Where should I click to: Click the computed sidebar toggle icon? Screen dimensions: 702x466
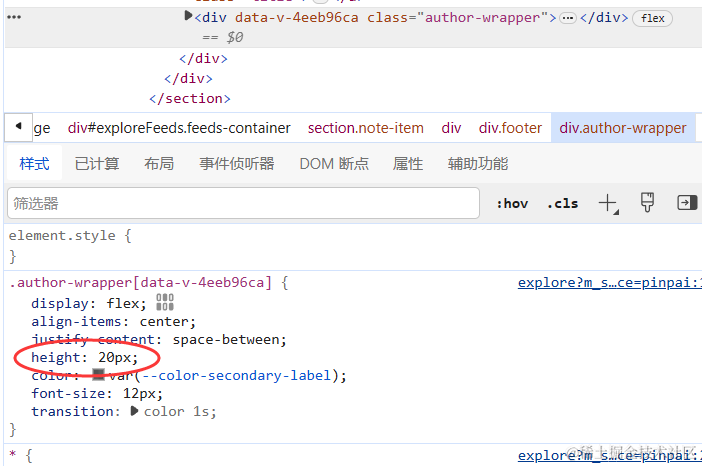point(687,203)
